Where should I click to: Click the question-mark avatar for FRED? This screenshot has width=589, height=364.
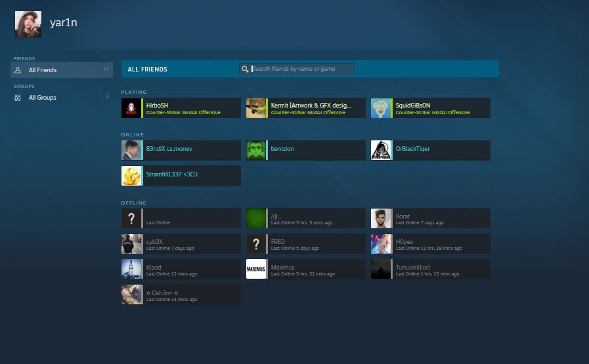point(256,244)
